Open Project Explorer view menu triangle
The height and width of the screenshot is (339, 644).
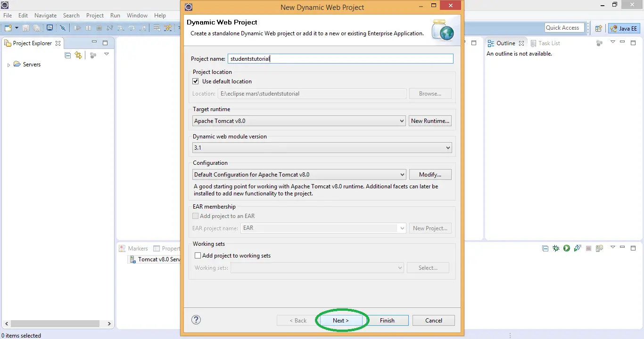107,54
